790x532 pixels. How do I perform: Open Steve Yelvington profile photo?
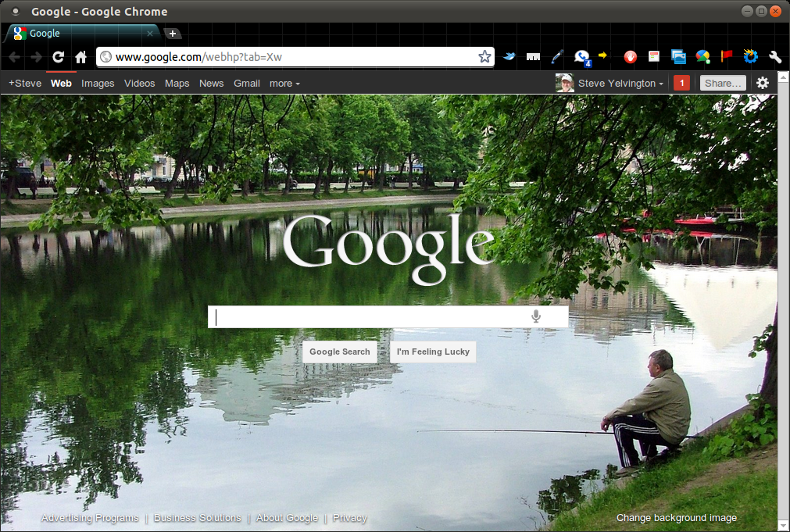coord(565,83)
